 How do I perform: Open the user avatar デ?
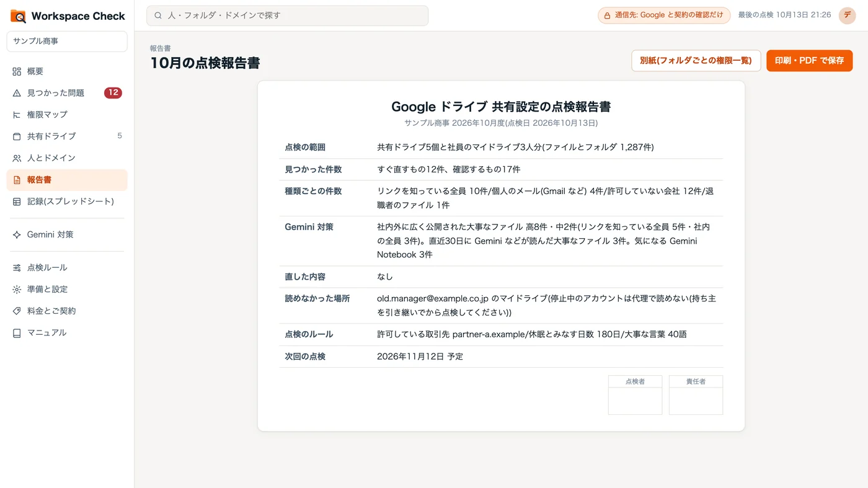pyautogui.click(x=847, y=16)
